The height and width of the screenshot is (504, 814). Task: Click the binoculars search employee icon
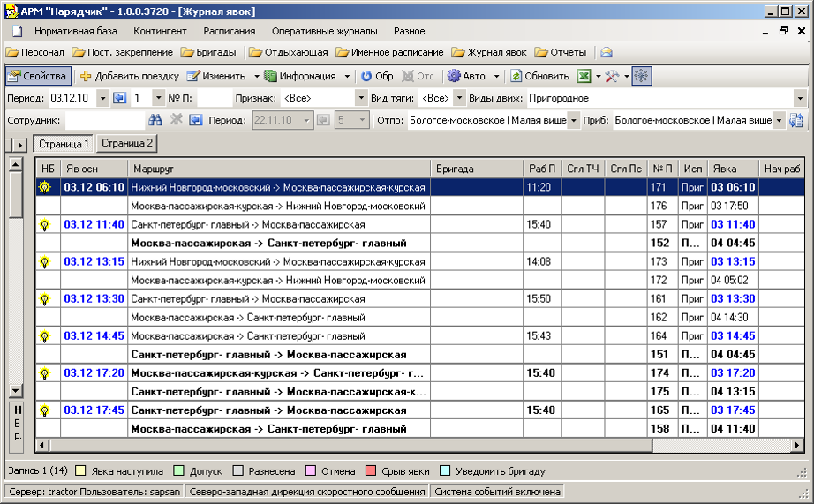(155, 120)
